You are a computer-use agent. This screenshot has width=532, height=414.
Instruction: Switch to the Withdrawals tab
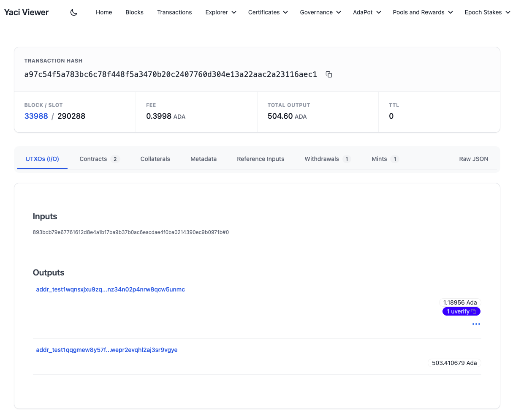pos(328,159)
